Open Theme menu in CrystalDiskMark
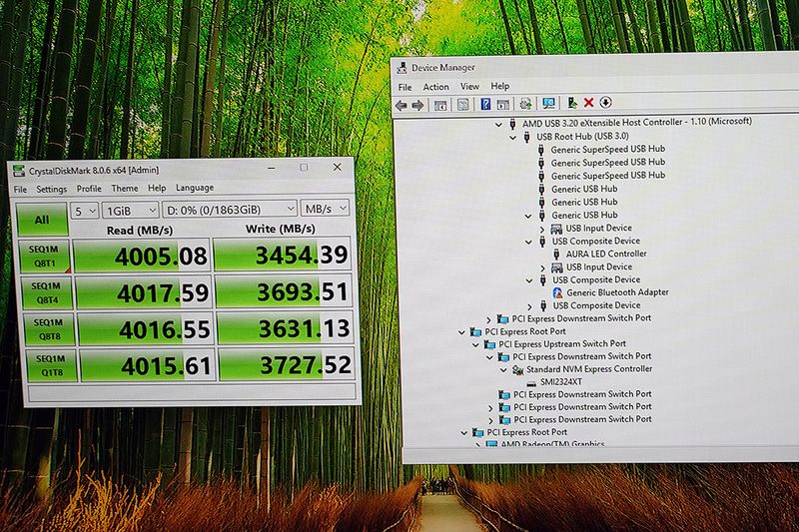Screen dimensions: 799x532 click(x=125, y=189)
